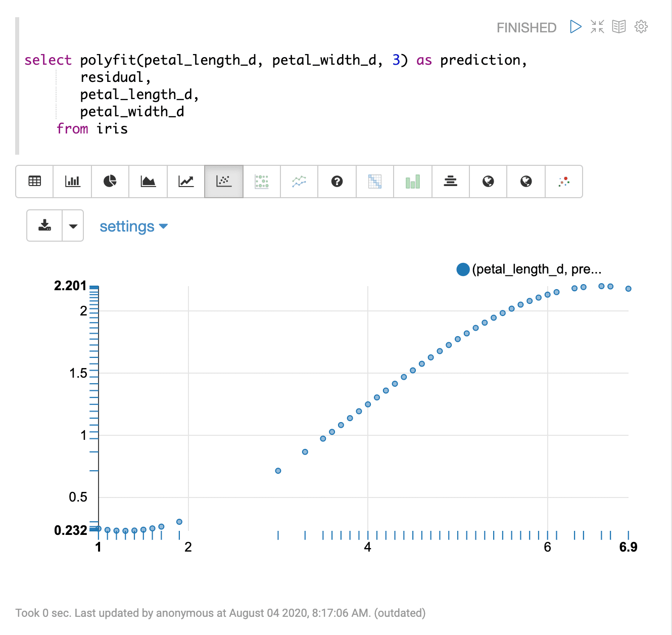672x635 pixels.
Task: Choose the line chart visualization
Action: 186,182
